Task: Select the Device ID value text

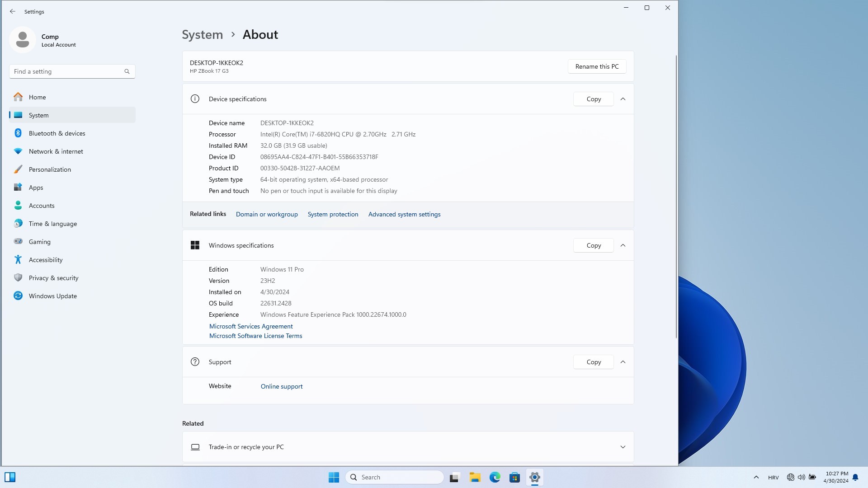Action: [x=319, y=157]
